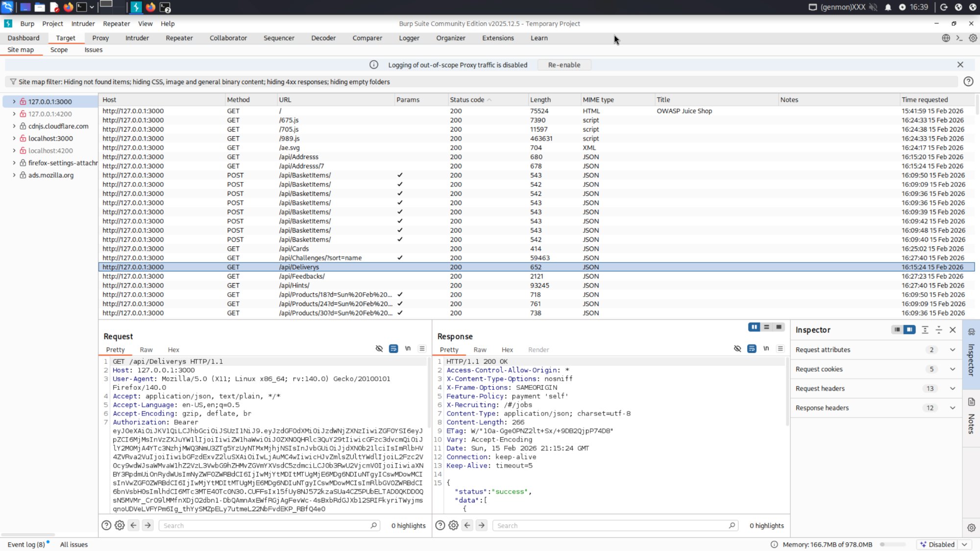
Task: Open All issues in status bar
Action: [74, 545]
